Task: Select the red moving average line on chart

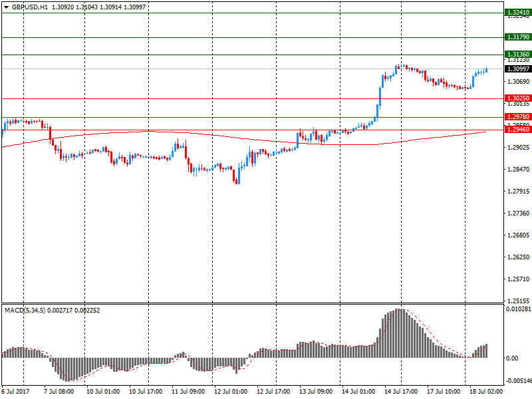Action: point(244,138)
